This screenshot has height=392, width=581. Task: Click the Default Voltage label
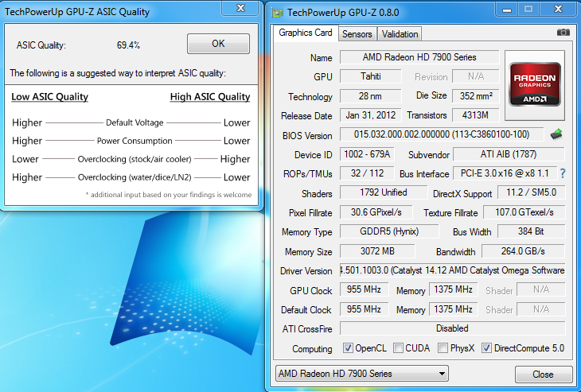pyautogui.click(x=135, y=122)
